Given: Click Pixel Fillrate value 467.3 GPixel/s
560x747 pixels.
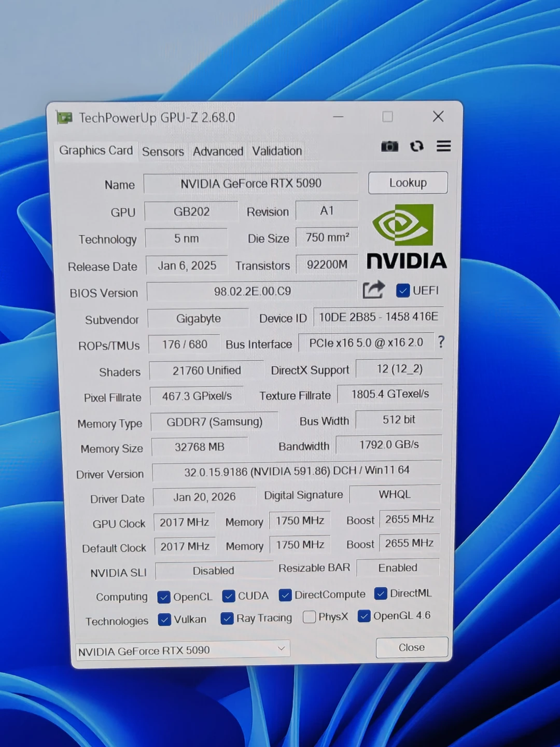Looking at the screenshot, I should click(x=197, y=396).
